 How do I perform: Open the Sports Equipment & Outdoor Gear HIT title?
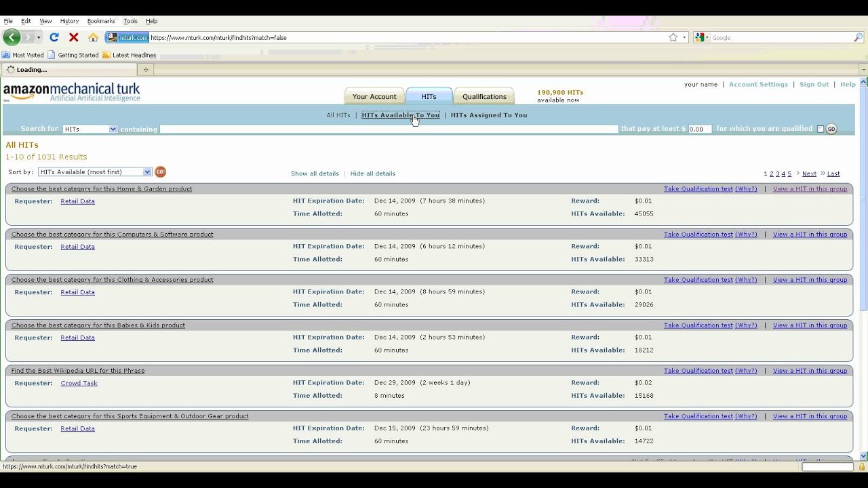[130, 416]
